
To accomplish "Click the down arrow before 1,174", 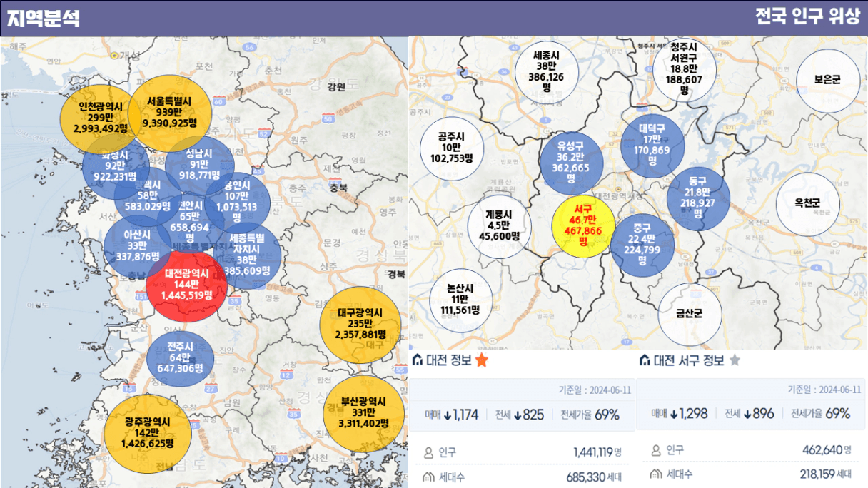I will point(448,415).
